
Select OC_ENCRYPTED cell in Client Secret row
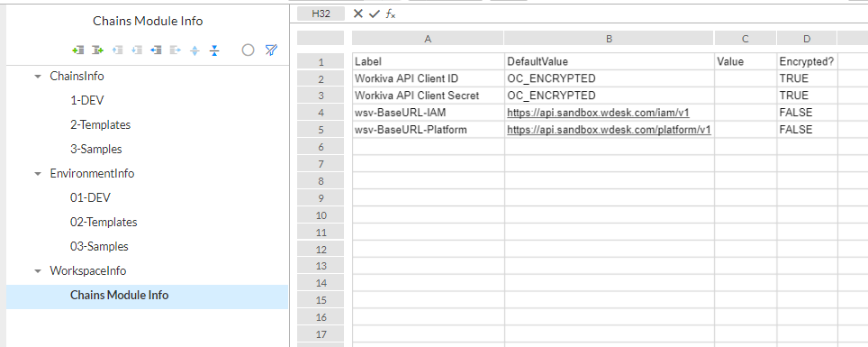610,96
